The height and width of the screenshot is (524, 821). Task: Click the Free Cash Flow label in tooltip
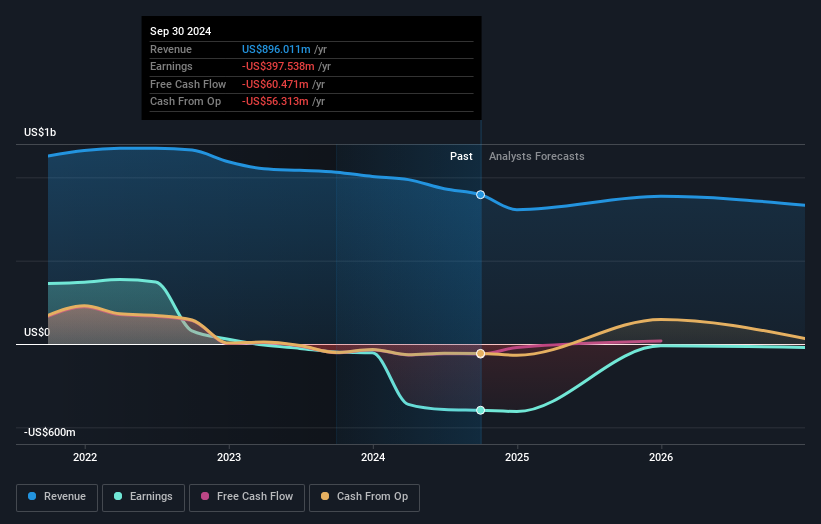coord(188,84)
